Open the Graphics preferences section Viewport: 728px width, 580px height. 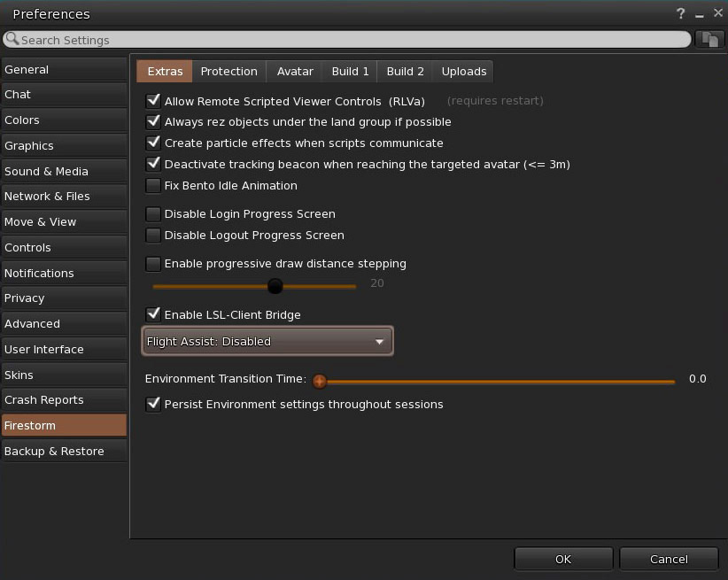tap(64, 146)
